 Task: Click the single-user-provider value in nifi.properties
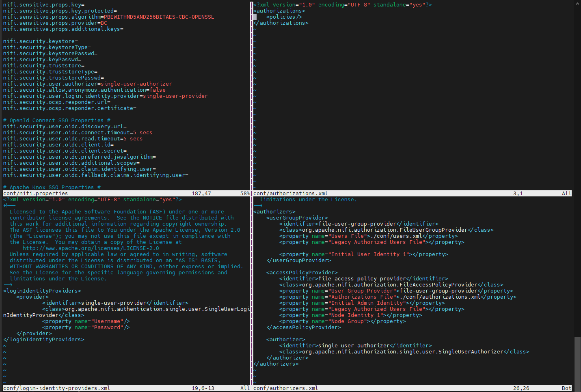pyautogui.click(x=175, y=96)
